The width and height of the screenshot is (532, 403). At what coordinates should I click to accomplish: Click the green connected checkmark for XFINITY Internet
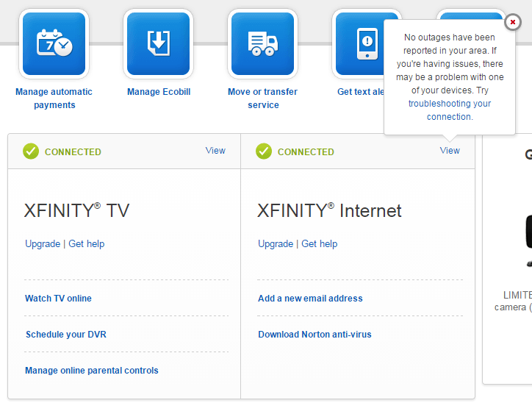[x=264, y=151]
